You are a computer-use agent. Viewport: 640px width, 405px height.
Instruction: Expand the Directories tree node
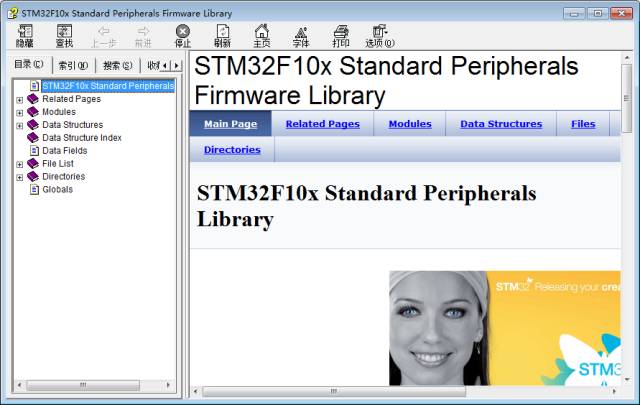point(20,177)
